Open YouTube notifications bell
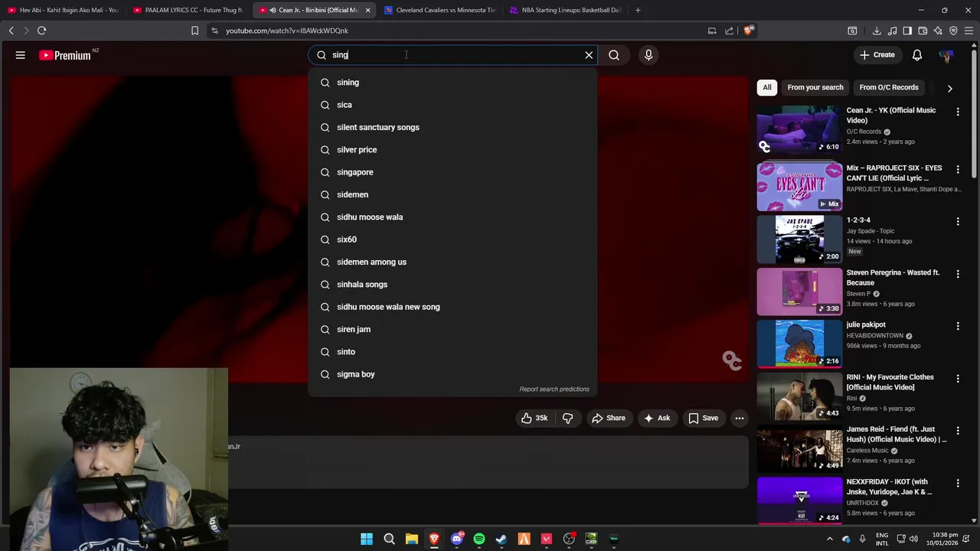 pos(917,55)
